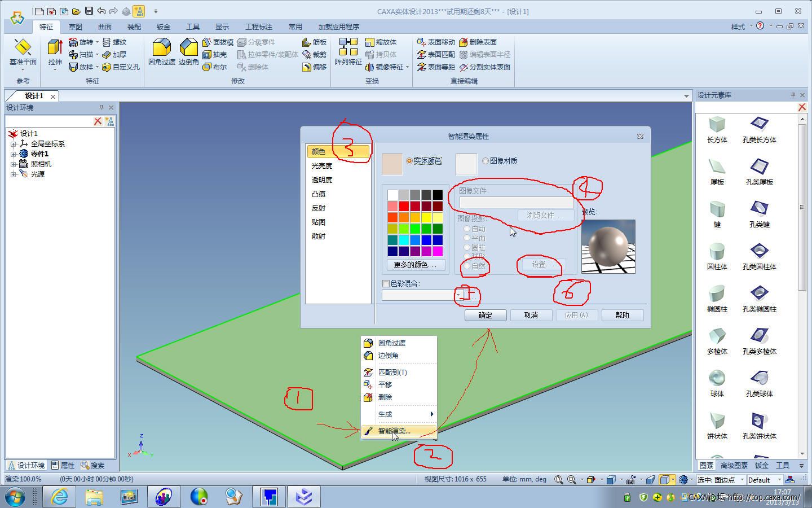Click the 删除表面 delete face tool
The height and width of the screenshot is (508, 812).
(x=478, y=42)
